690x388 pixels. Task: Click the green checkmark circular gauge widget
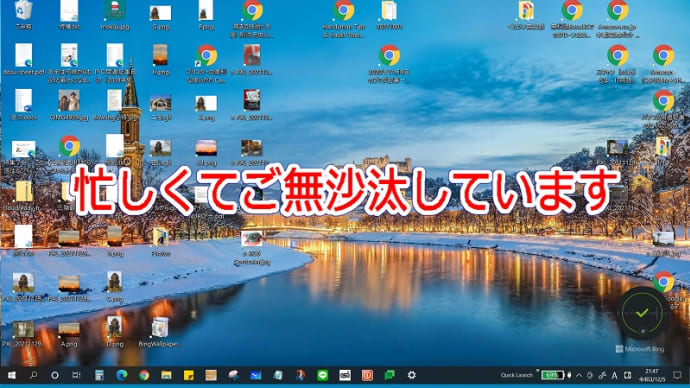[642, 313]
